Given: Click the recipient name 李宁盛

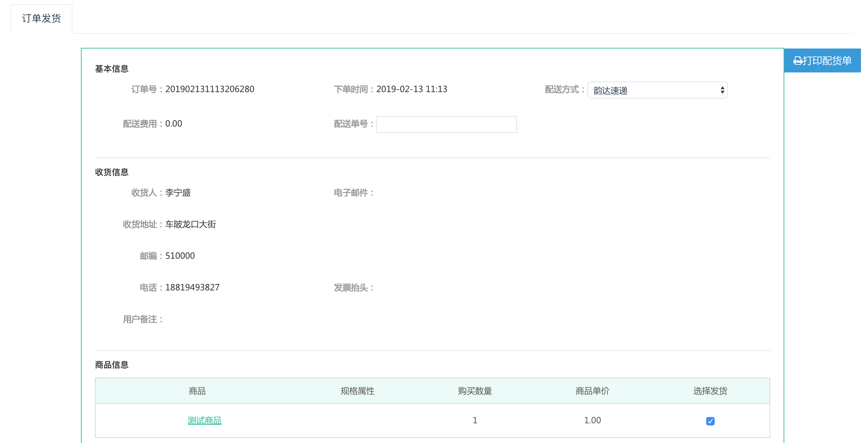Looking at the screenshot, I should 178,193.
